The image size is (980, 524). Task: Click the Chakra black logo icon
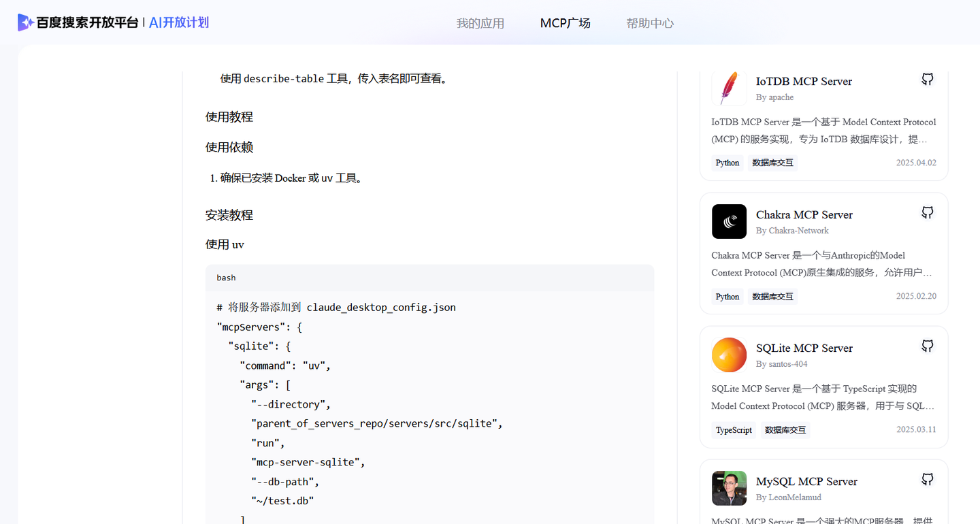[729, 221]
